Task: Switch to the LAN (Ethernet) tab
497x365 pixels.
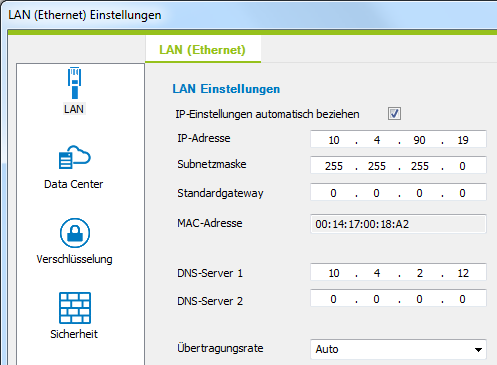Action: pyautogui.click(x=203, y=50)
